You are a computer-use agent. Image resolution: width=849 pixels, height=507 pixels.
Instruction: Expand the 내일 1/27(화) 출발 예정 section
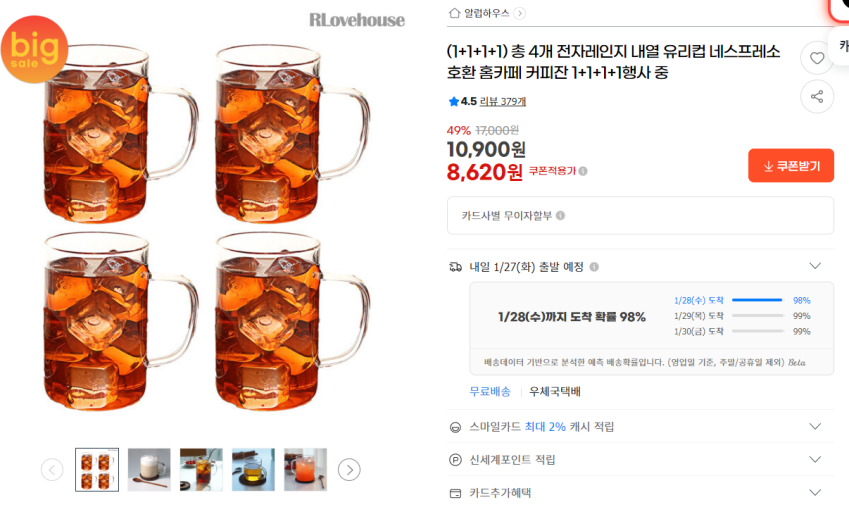[815, 266]
